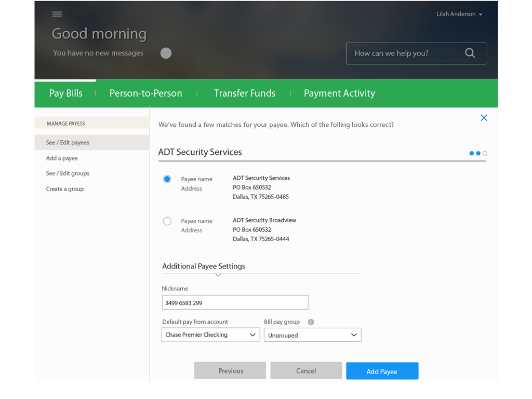532x399 pixels.
Task: Switch to the Pay Bills tab
Action: [66, 94]
